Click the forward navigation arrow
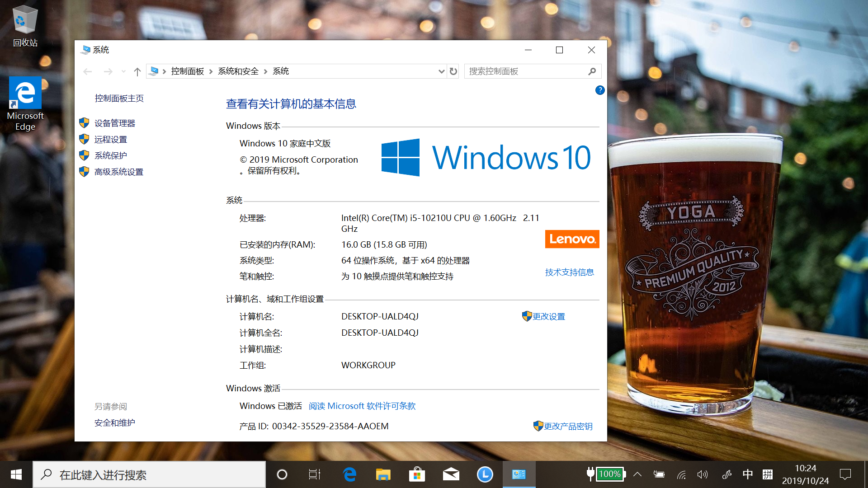The height and width of the screenshot is (488, 868). pos(108,71)
